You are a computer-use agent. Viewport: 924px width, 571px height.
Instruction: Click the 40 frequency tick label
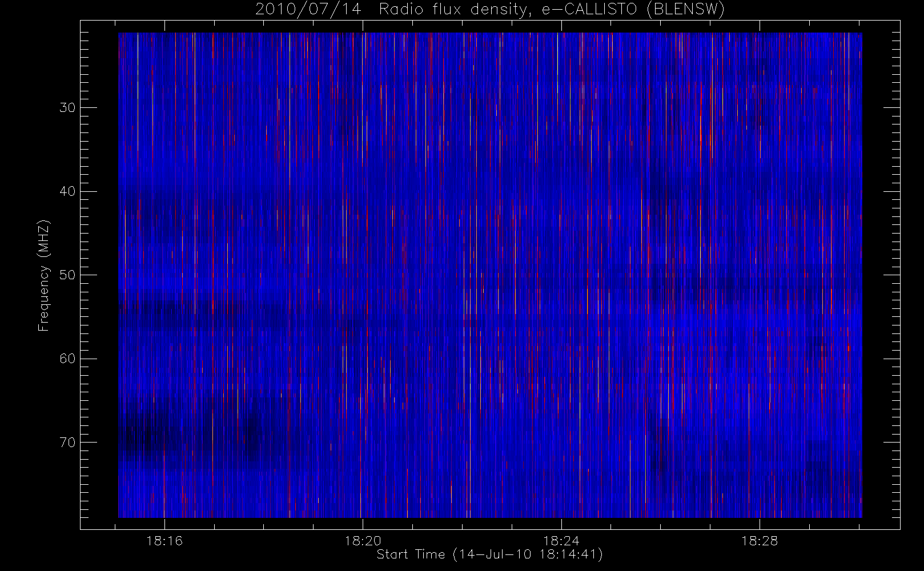(67, 191)
